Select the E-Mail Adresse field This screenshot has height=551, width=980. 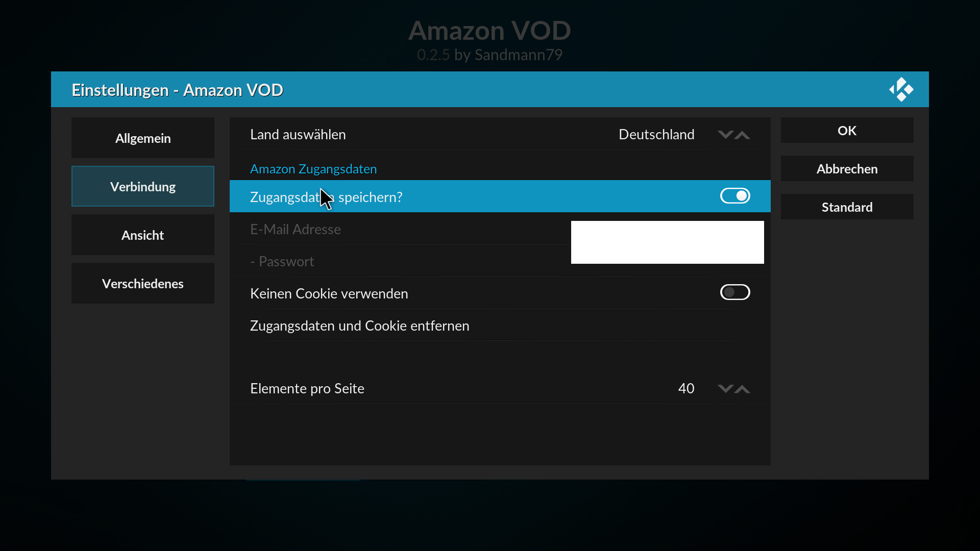[500, 229]
